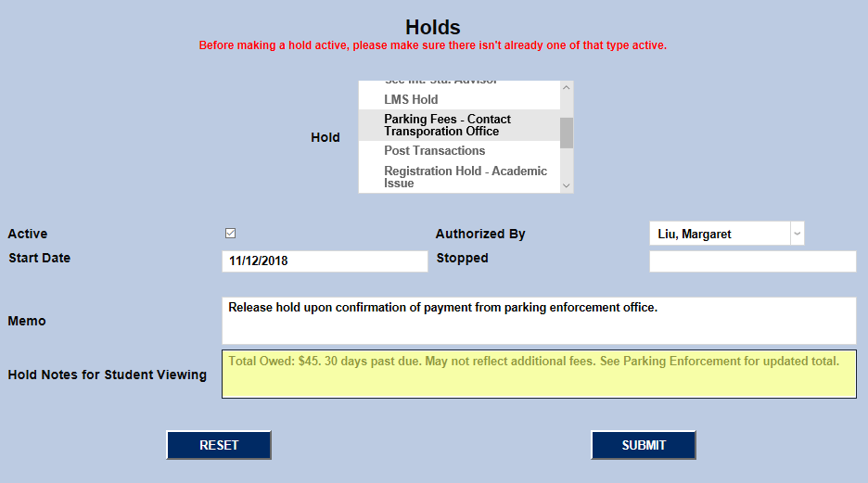Click the 'Authorized By' field label

pos(480,234)
